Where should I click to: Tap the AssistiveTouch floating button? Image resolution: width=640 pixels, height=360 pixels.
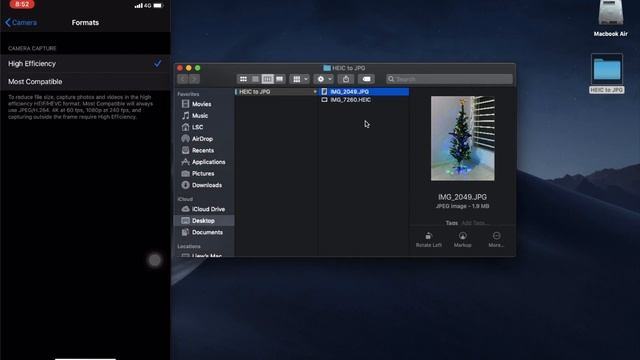(155, 260)
